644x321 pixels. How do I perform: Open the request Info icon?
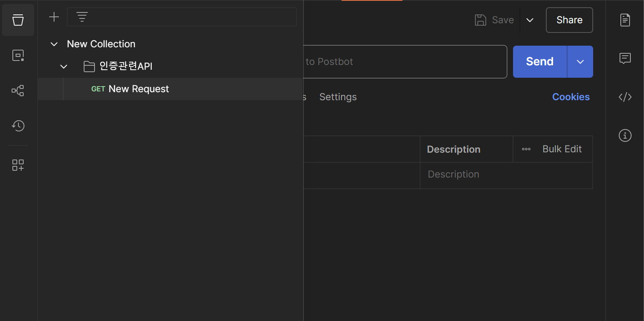pos(625,135)
